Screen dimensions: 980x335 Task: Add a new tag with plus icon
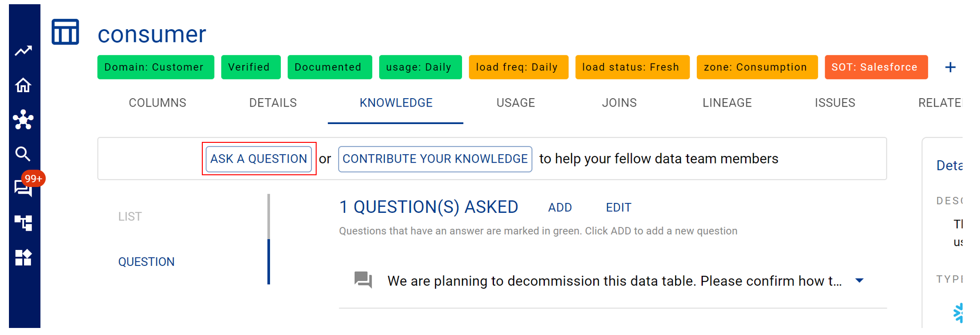[950, 67]
